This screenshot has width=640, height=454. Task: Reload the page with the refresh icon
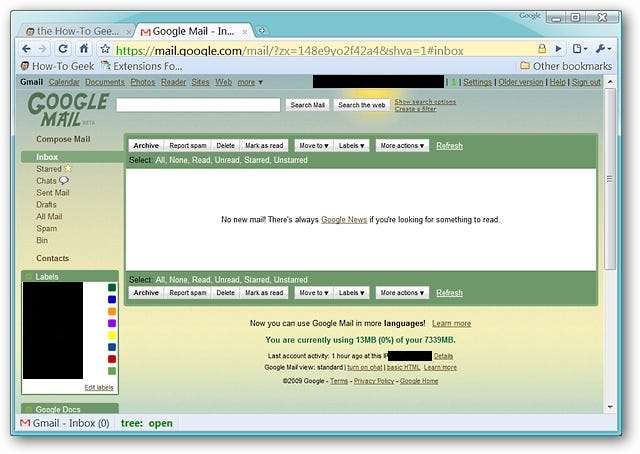63,49
